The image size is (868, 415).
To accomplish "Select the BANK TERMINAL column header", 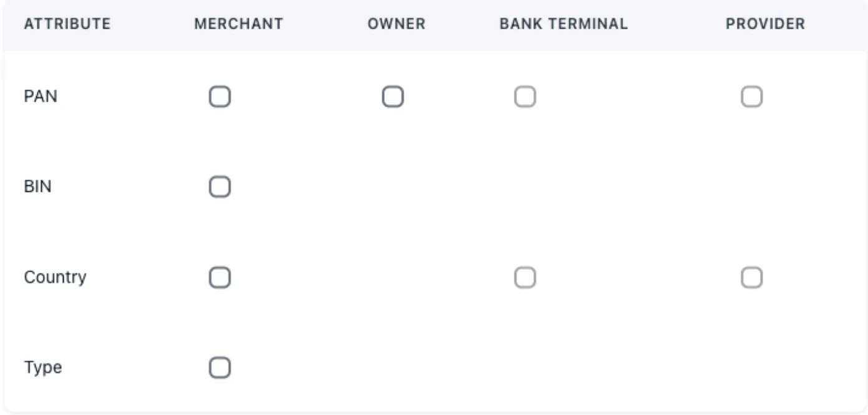I will tap(564, 24).
